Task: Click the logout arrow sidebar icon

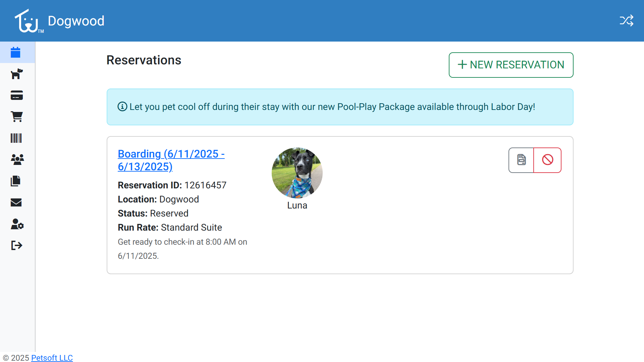Action: click(x=16, y=245)
